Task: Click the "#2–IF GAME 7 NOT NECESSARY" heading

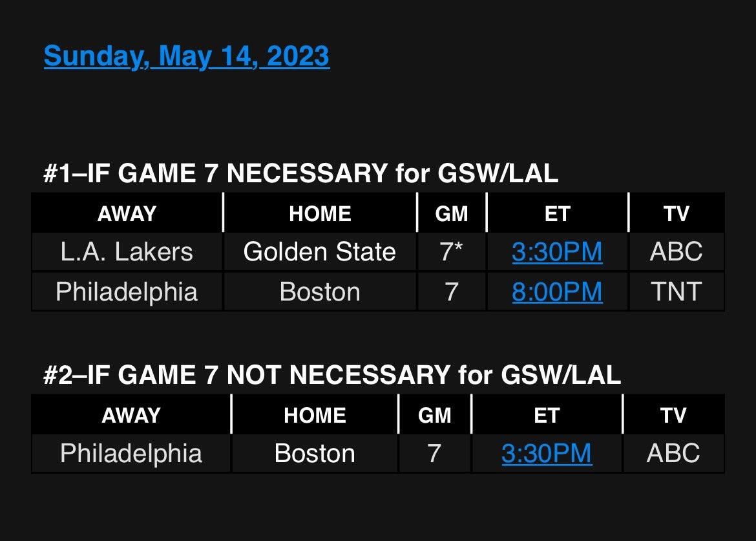Action: coord(331,375)
